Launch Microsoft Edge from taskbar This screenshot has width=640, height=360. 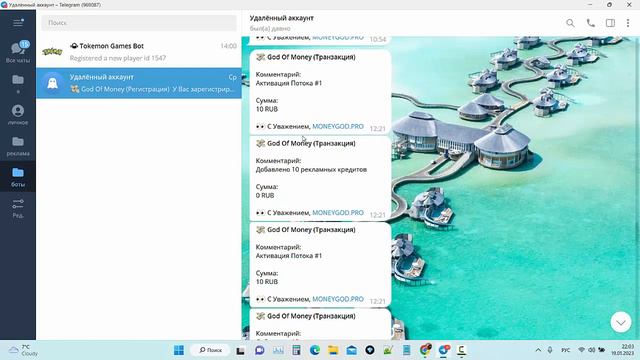pyautogui.click(x=315, y=350)
